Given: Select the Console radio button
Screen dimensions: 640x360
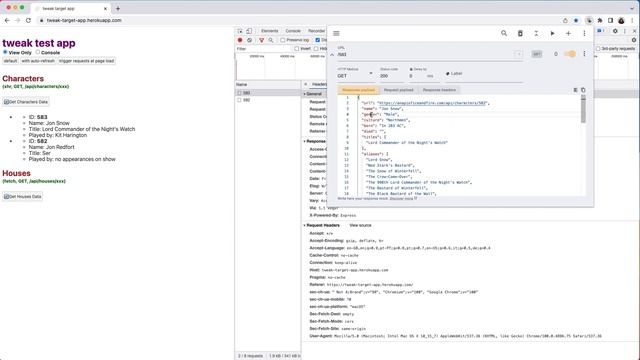Looking at the screenshot, I should (38, 52).
